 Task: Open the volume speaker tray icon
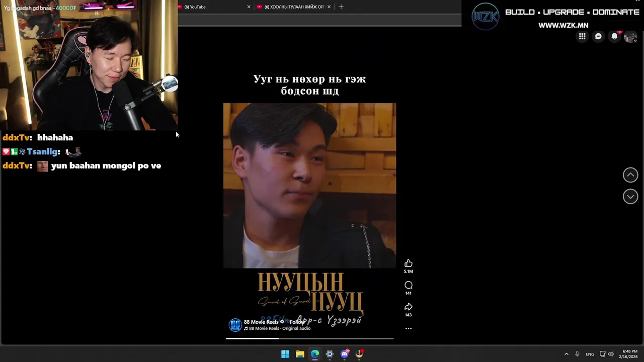pyautogui.click(x=611, y=354)
